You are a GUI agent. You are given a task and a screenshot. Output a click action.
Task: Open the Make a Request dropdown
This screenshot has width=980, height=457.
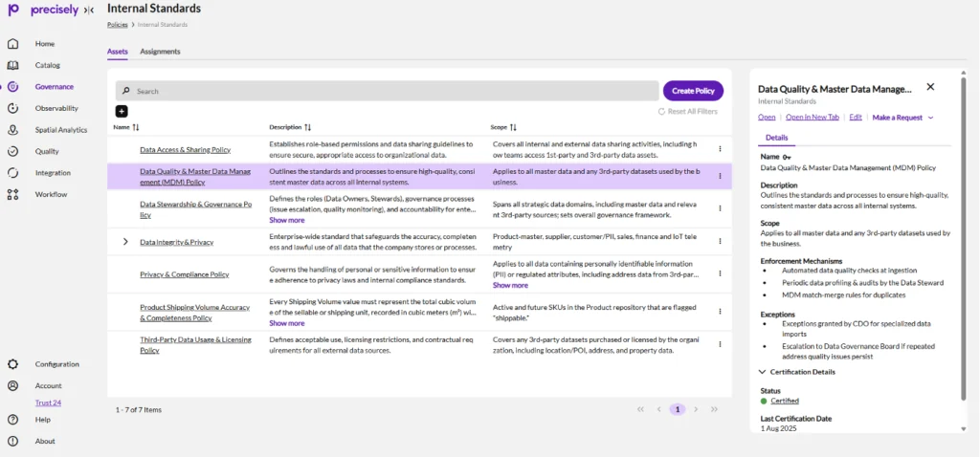click(902, 118)
